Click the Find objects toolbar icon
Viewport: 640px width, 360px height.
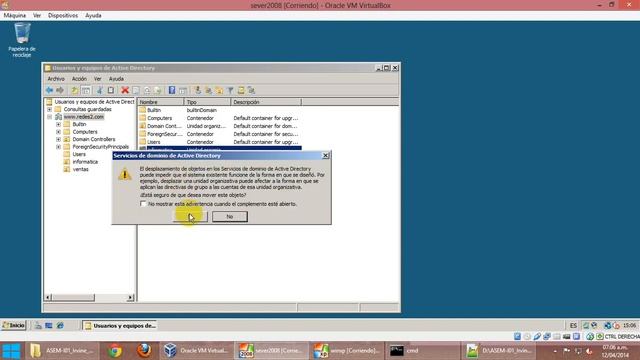(241, 90)
